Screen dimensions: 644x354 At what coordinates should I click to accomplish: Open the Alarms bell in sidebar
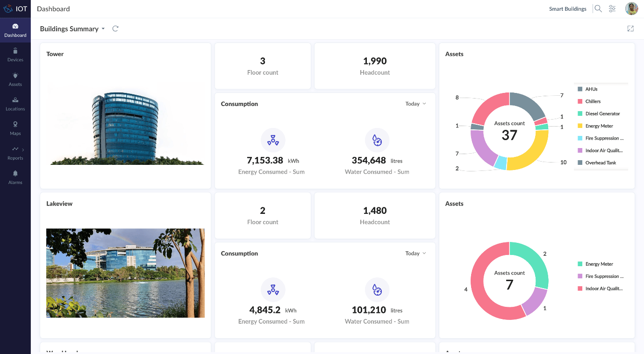pyautogui.click(x=15, y=177)
